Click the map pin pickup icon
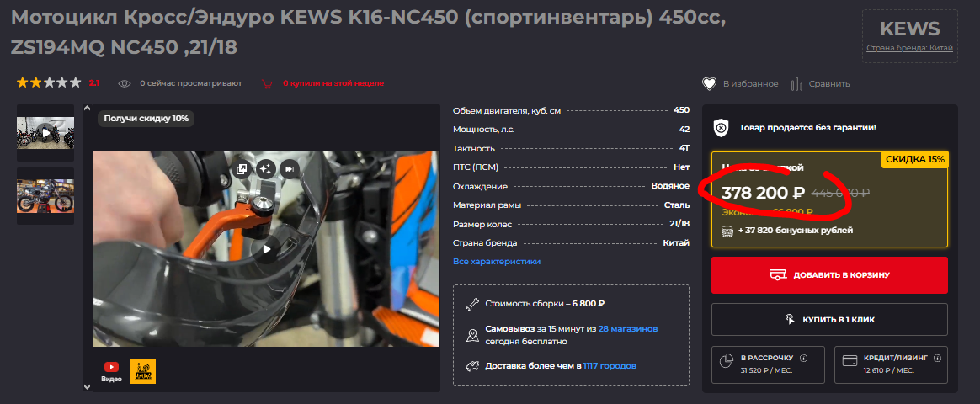 (x=473, y=335)
